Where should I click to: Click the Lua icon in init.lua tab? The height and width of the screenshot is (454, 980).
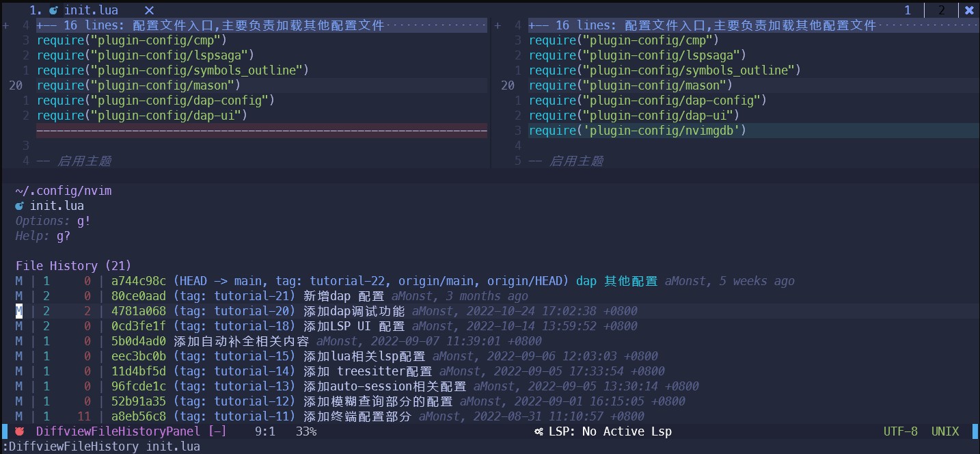pos(53,10)
